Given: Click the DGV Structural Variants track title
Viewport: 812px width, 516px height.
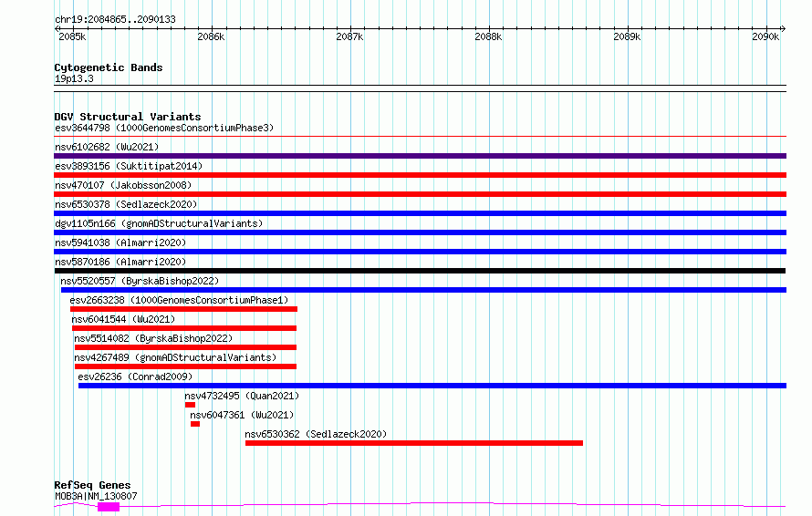Looking at the screenshot, I should tap(128, 117).
